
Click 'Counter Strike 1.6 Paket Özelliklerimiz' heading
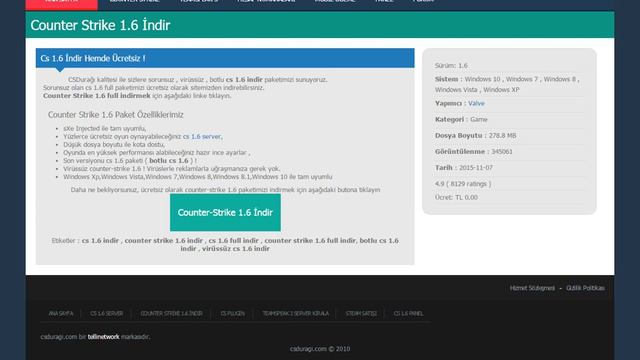(x=116, y=115)
